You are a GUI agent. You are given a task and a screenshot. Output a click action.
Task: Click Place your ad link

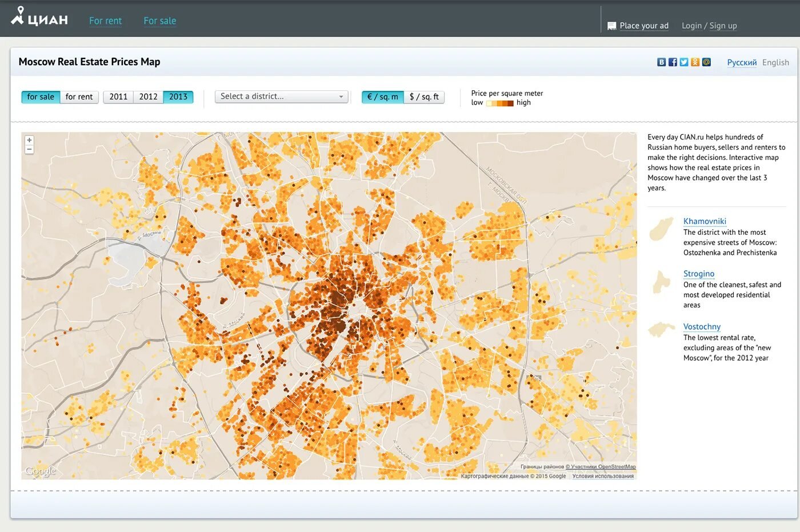(644, 26)
